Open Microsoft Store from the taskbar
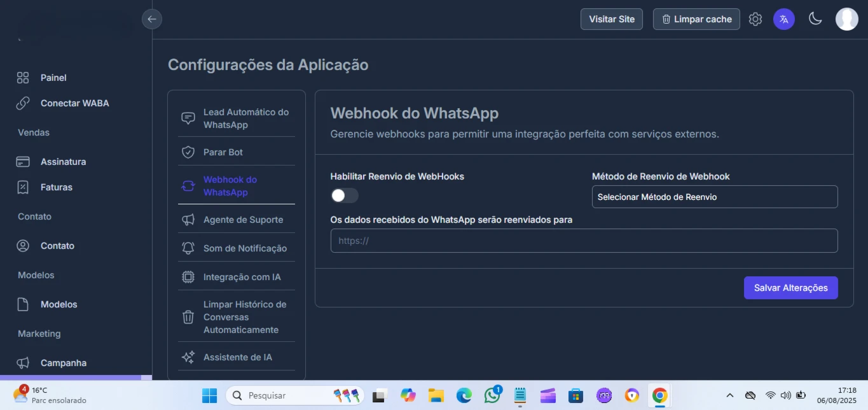This screenshot has height=410, width=868. tap(575, 395)
